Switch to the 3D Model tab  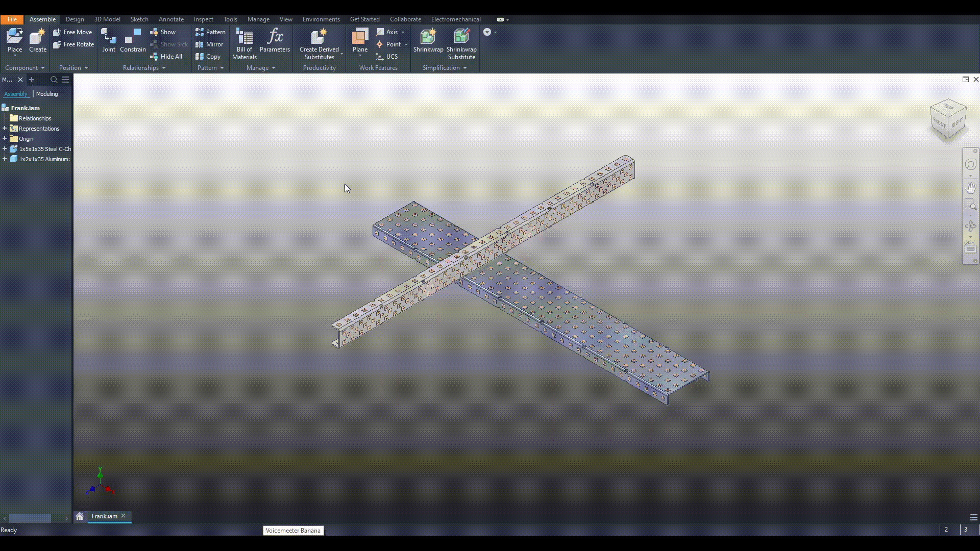(107, 19)
